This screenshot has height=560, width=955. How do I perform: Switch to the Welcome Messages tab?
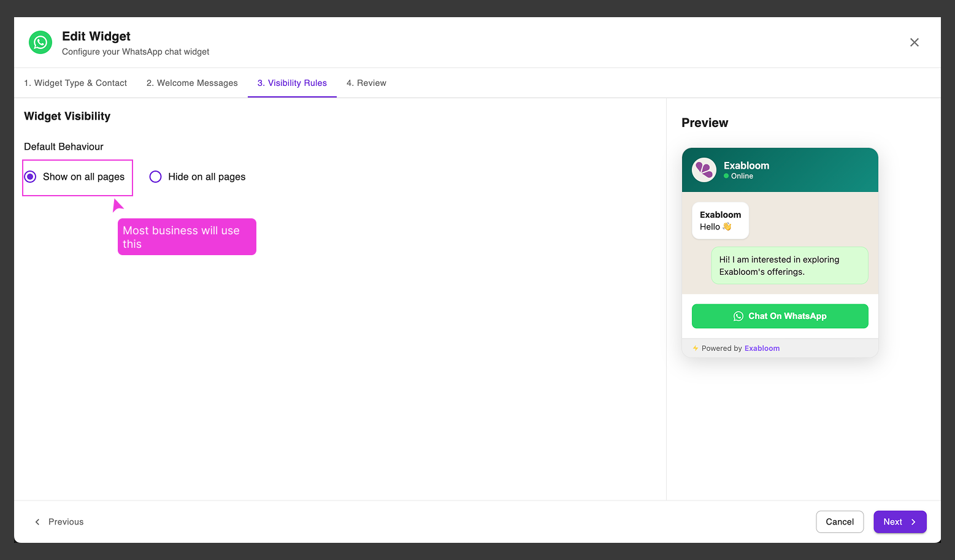pyautogui.click(x=191, y=83)
